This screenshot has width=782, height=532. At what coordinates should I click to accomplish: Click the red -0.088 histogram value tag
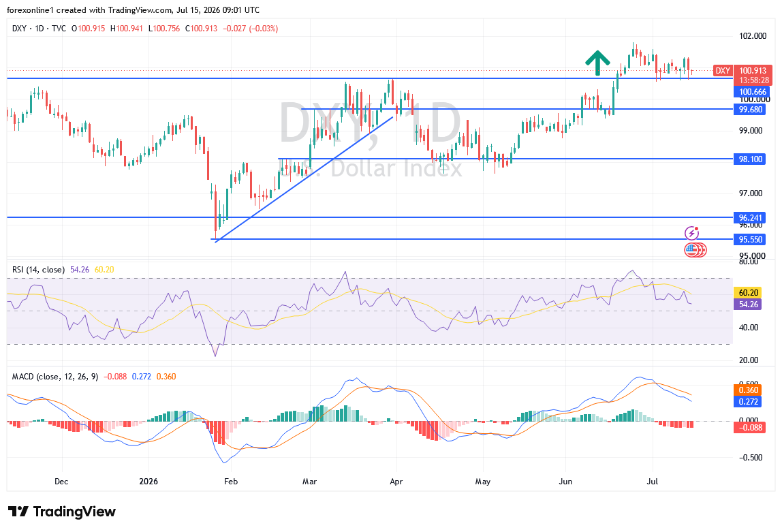point(749,427)
